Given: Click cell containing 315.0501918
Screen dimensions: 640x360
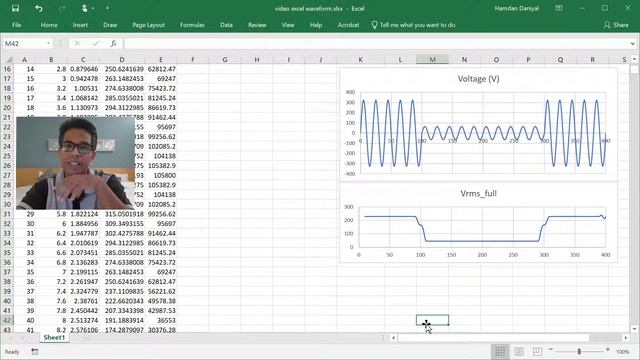Looking at the screenshot, I should 122,214.
